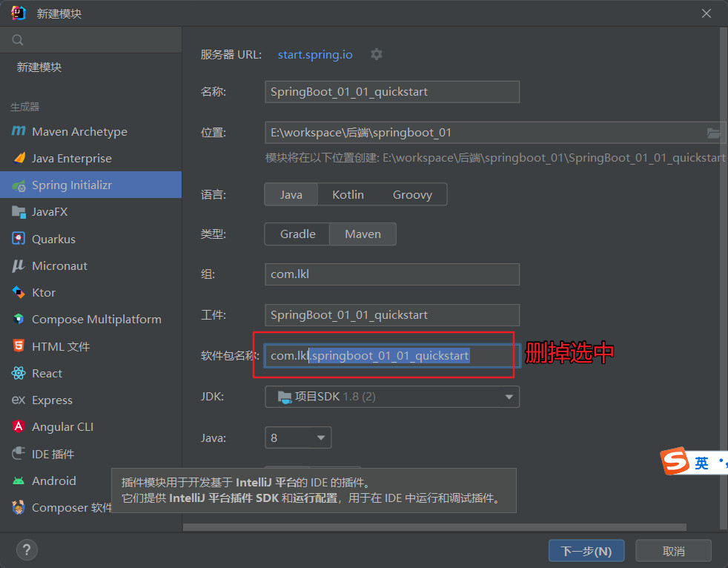This screenshot has width=728, height=568.
Task: Click the 名称 name input field
Action: pyautogui.click(x=392, y=92)
